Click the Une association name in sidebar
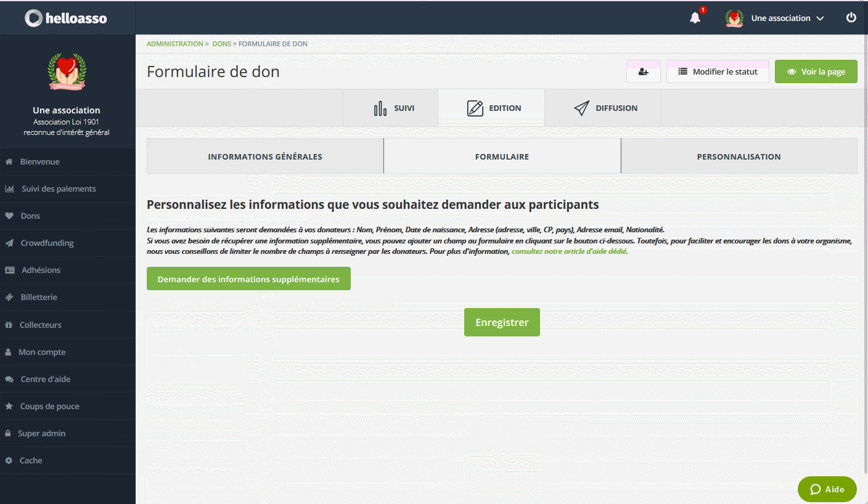This screenshot has height=504, width=868. (67, 110)
